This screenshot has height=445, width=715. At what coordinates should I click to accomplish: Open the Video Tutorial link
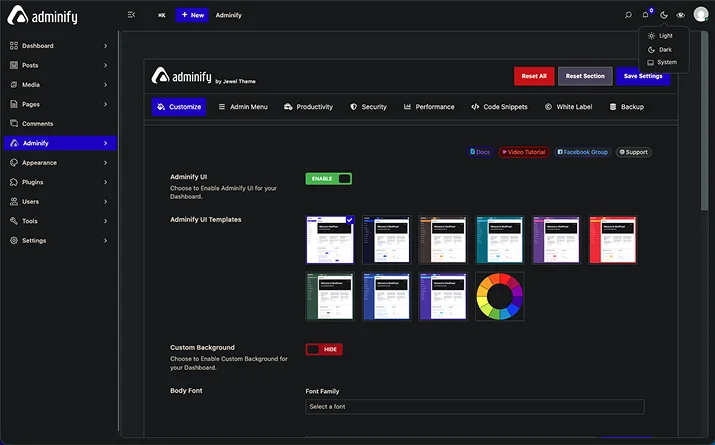524,152
